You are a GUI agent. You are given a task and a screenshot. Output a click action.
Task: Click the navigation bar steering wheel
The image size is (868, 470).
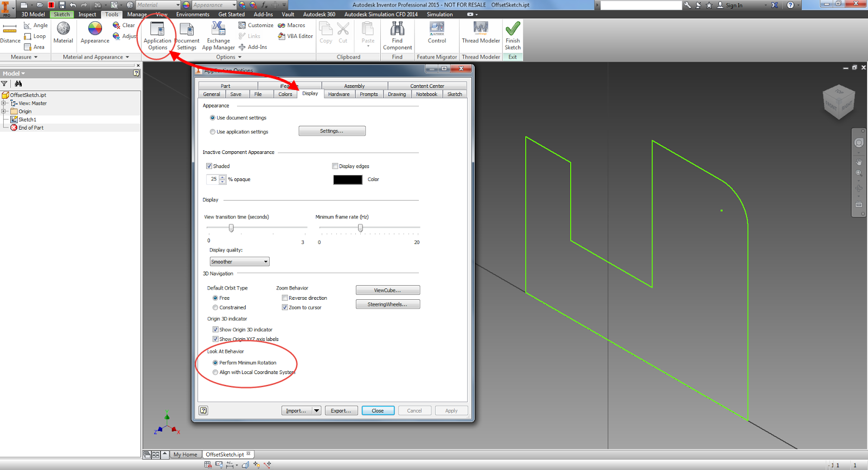(x=859, y=143)
